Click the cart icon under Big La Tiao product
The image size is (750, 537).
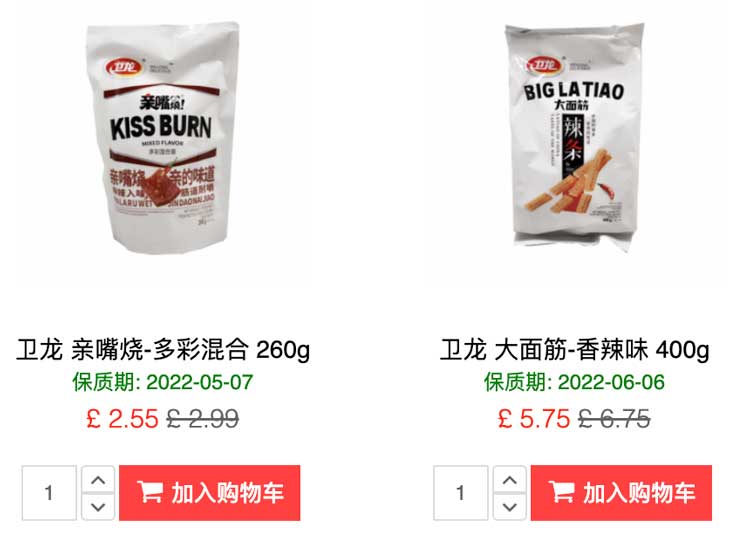tap(561, 492)
